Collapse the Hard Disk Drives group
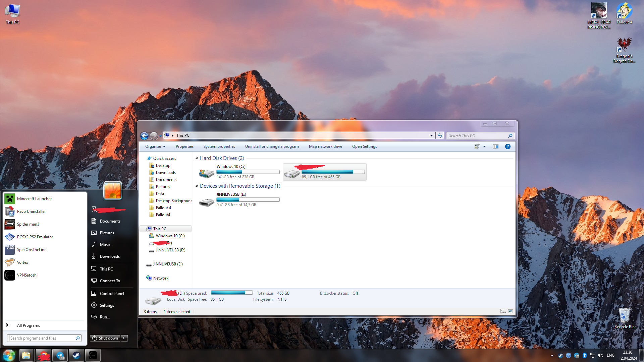644x362 pixels. [197, 158]
